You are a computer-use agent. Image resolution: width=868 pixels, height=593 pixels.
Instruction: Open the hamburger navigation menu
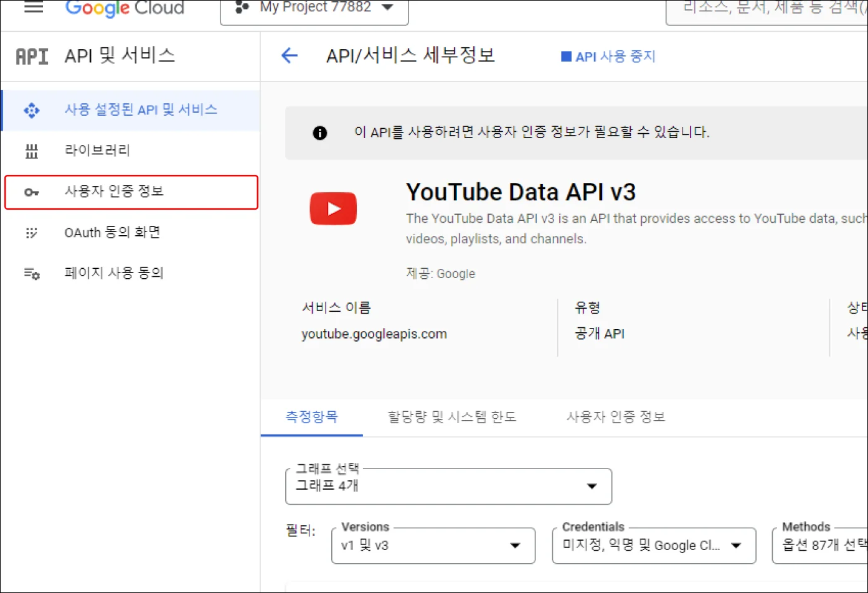(34, 7)
